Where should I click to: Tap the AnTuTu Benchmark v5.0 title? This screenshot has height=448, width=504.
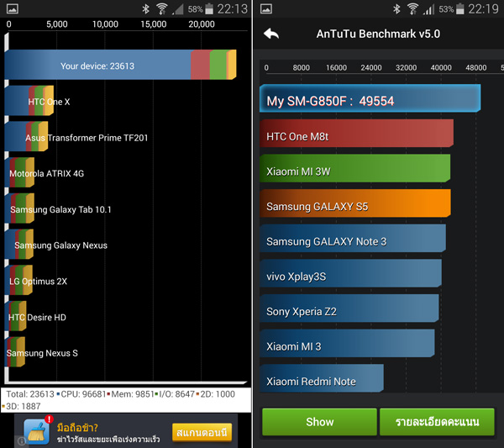tap(378, 34)
